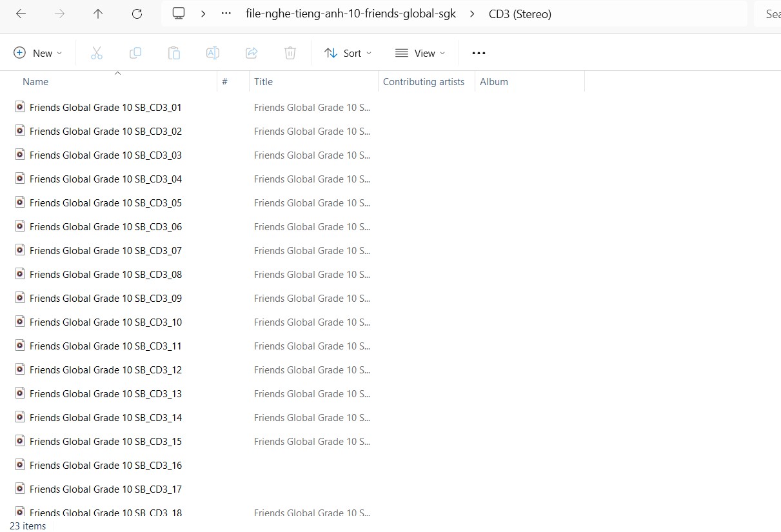Click the Cut icon in the toolbar
This screenshot has width=781, height=532.
pos(97,53)
